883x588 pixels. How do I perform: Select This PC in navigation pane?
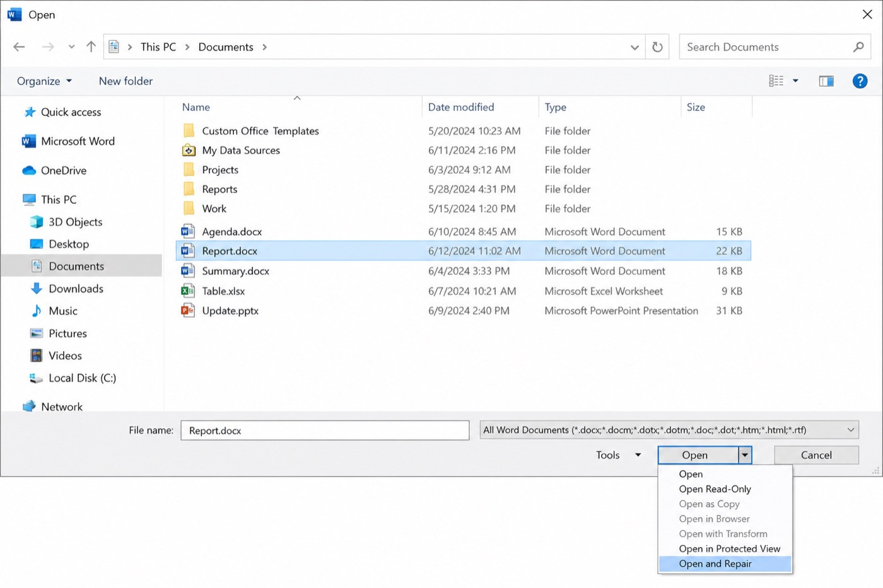(x=49, y=199)
